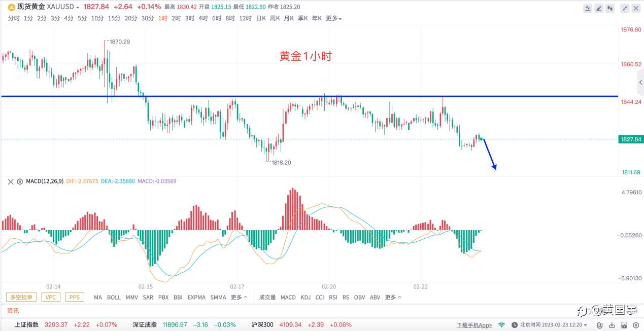This screenshot has width=644, height=331.
Task: Click the current price tag 1827.84 on axis
Action: (631, 139)
